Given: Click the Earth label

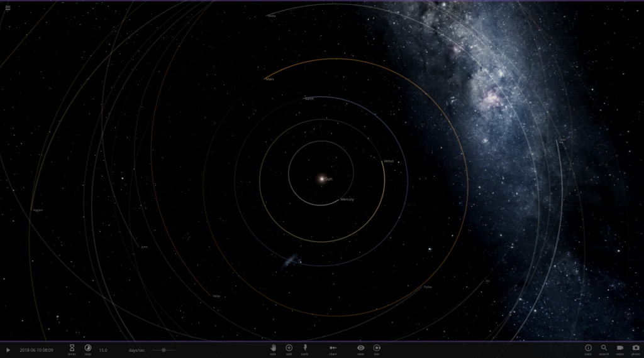Looking at the screenshot, I should click(x=309, y=99).
